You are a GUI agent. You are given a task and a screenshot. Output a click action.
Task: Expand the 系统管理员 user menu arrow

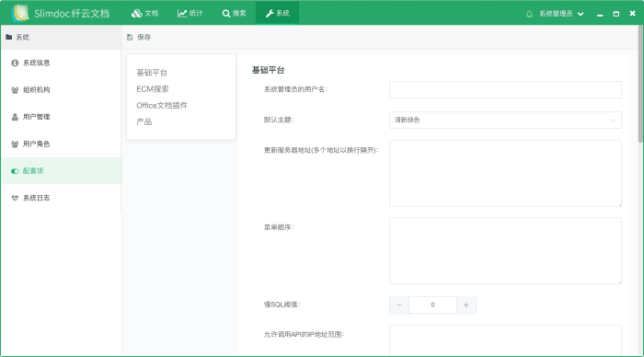(x=581, y=14)
